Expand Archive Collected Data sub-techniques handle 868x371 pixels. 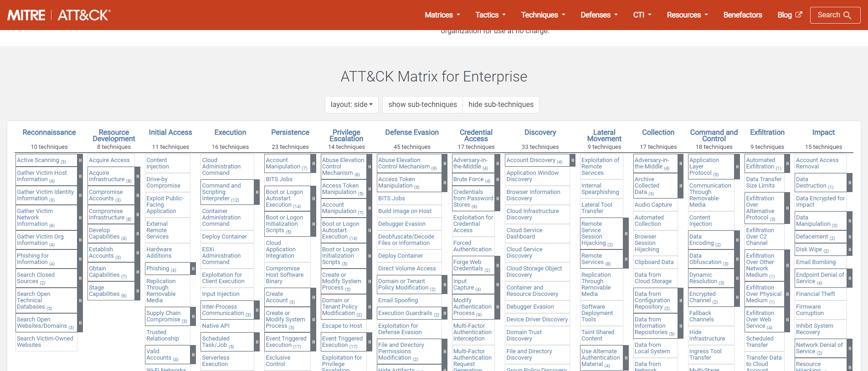(681, 186)
